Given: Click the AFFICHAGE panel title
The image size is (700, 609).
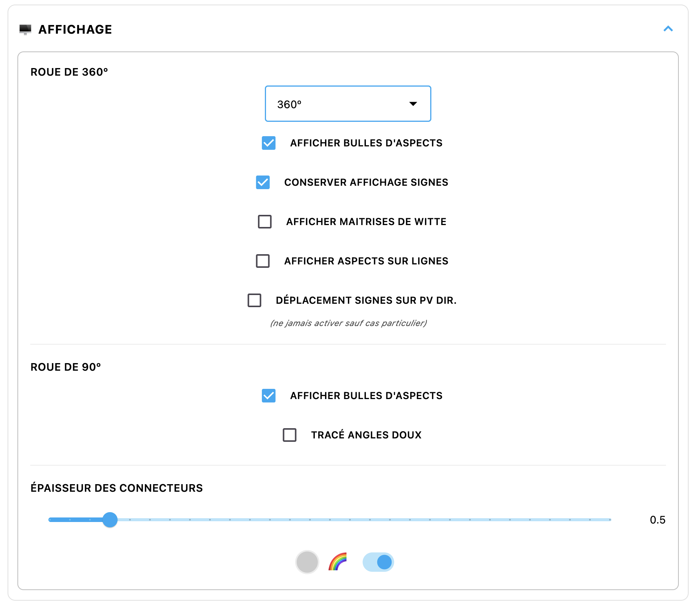Looking at the screenshot, I should pyautogui.click(x=75, y=30).
